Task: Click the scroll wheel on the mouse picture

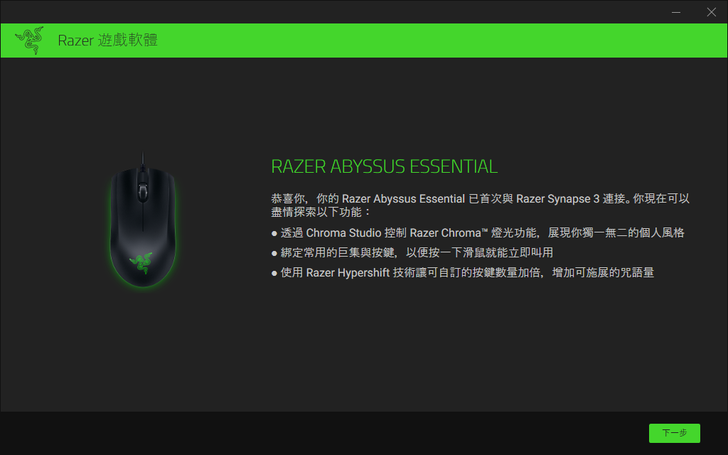Action: click(x=143, y=190)
